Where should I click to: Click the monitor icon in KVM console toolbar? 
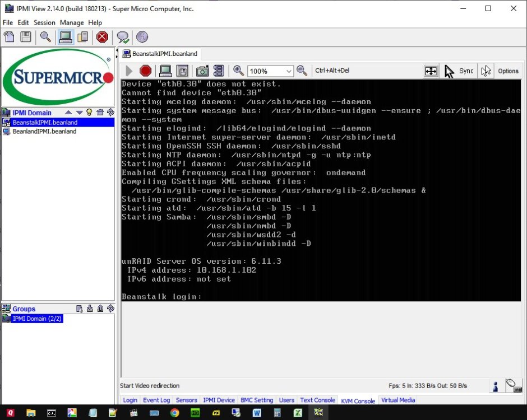point(165,71)
